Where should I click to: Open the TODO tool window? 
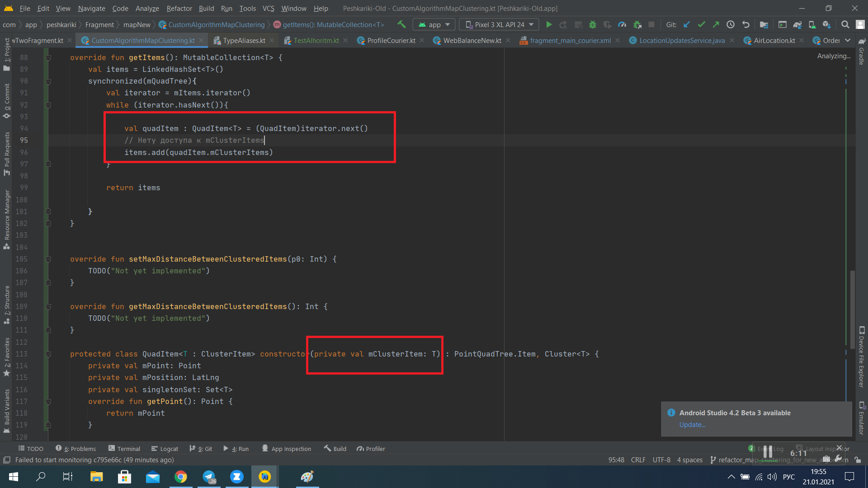pyautogui.click(x=31, y=449)
